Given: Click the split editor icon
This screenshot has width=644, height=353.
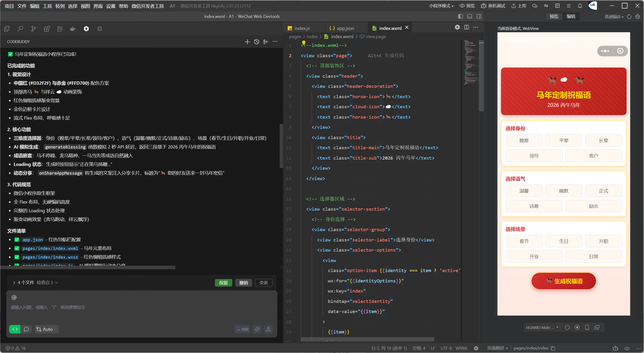Looking at the screenshot, I should 466,27.
